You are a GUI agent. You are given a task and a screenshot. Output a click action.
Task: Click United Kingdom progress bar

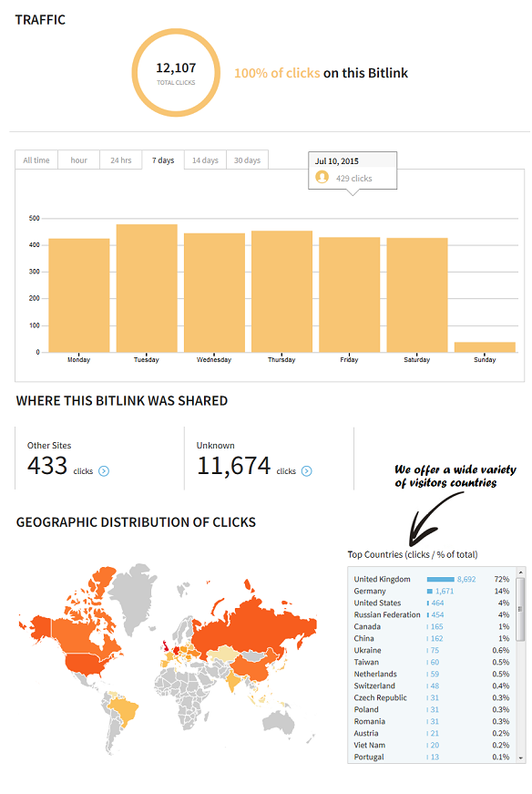(440, 579)
